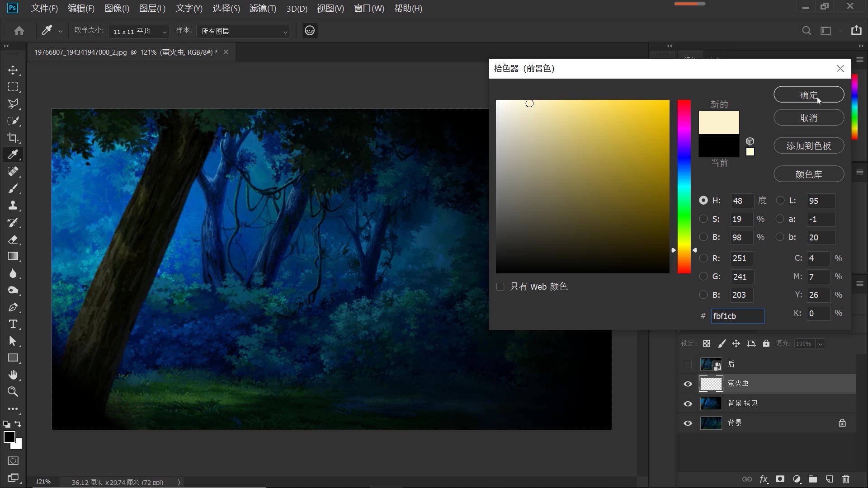This screenshot has width=868, height=488.
Task: Enable the 只有 Web 颜色 checkbox
Action: click(500, 287)
